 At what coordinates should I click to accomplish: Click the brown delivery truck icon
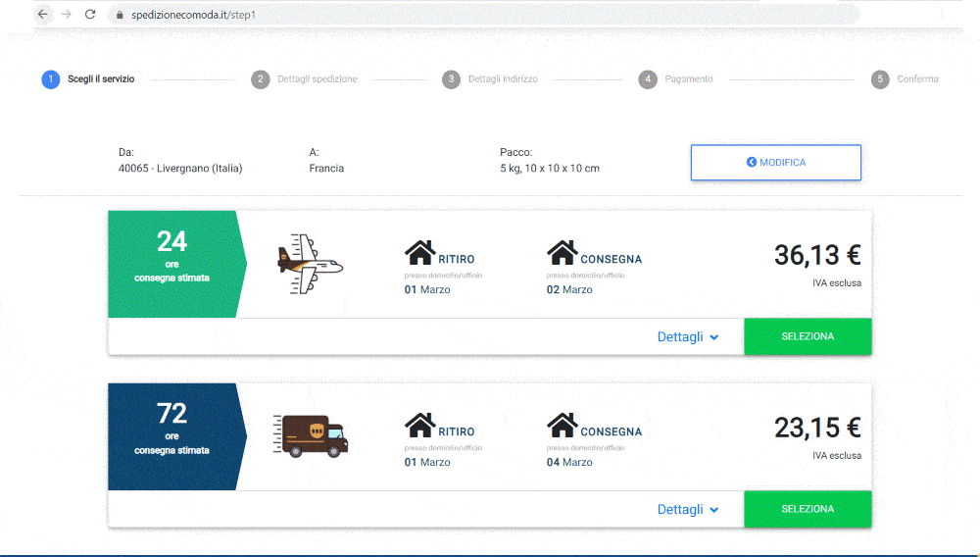[x=311, y=435]
